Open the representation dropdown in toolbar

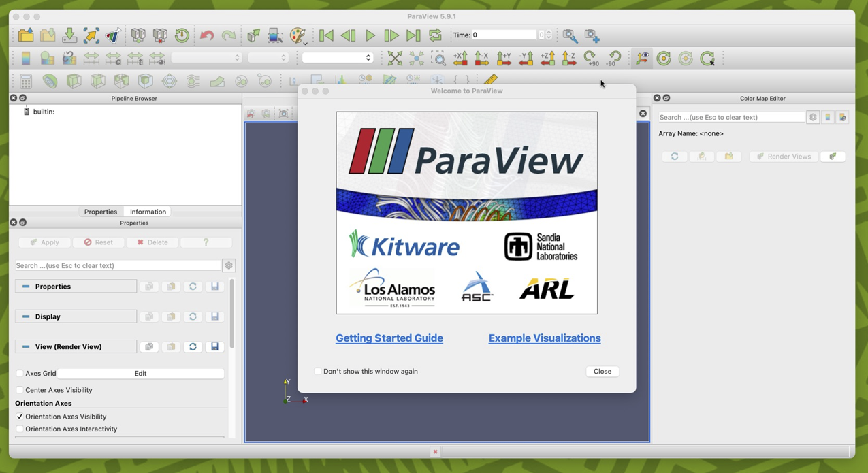point(338,58)
